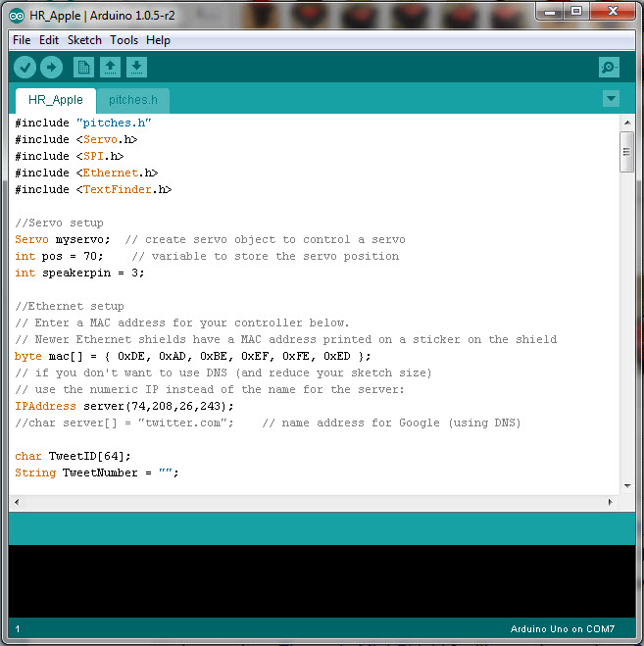Viewport: 644px width, 646px height.
Task: Open the Help menu
Action: [x=158, y=40]
